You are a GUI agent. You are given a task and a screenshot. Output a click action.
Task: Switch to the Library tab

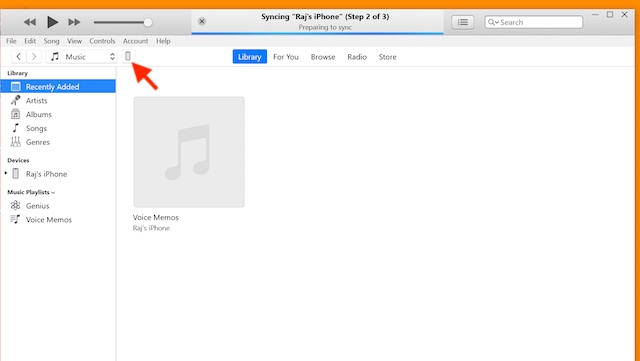249,57
